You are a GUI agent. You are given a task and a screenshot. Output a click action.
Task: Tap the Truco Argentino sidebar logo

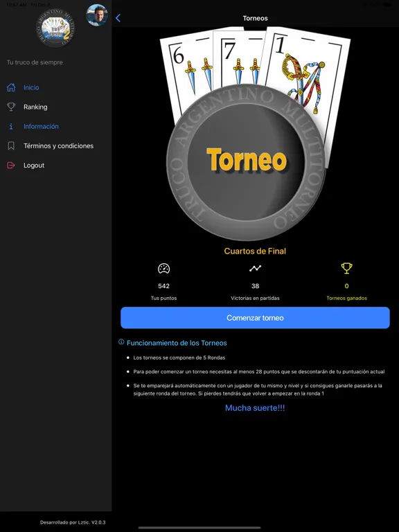coord(55,28)
